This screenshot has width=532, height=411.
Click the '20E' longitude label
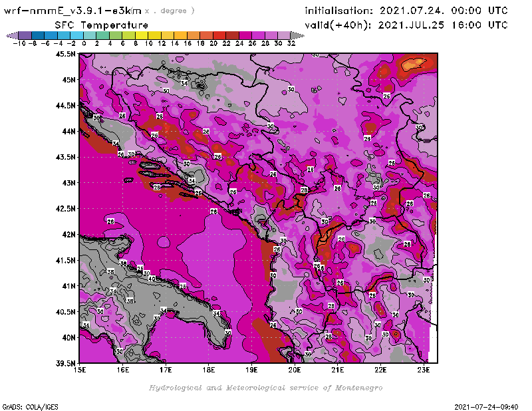click(x=295, y=370)
